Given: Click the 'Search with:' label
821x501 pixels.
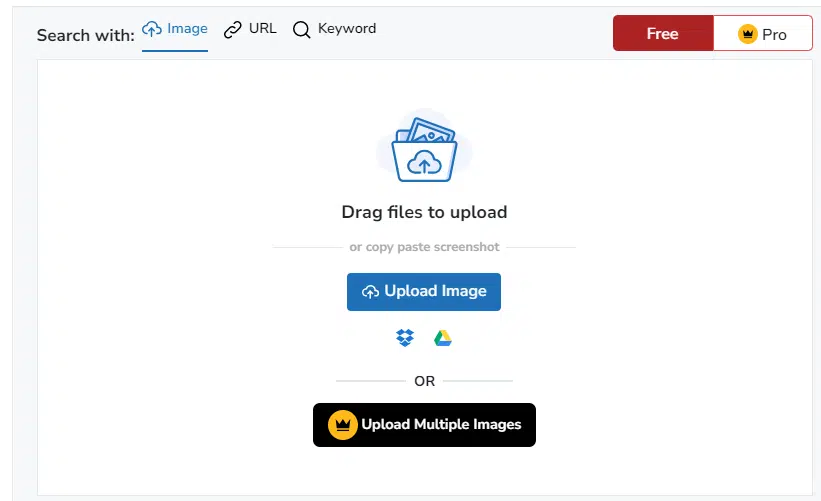Looking at the screenshot, I should coord(85,35).
